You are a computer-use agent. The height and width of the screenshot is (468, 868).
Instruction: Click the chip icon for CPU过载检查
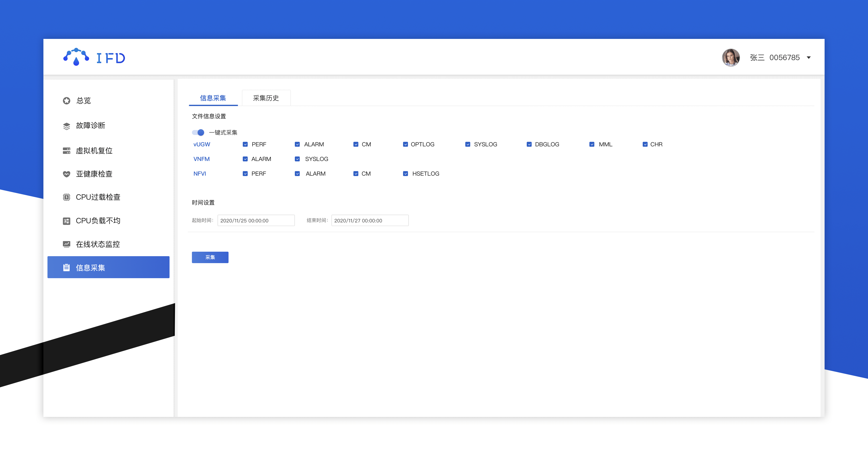pos(66,197)
